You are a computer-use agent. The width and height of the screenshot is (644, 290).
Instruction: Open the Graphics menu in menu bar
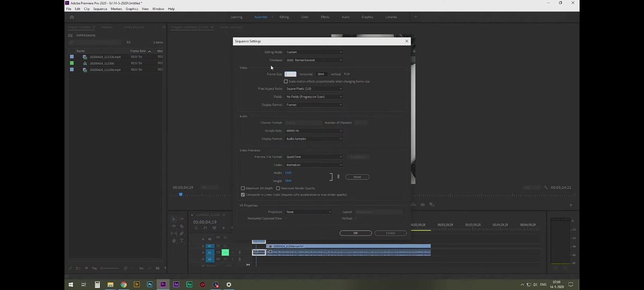tap(132, 9)
